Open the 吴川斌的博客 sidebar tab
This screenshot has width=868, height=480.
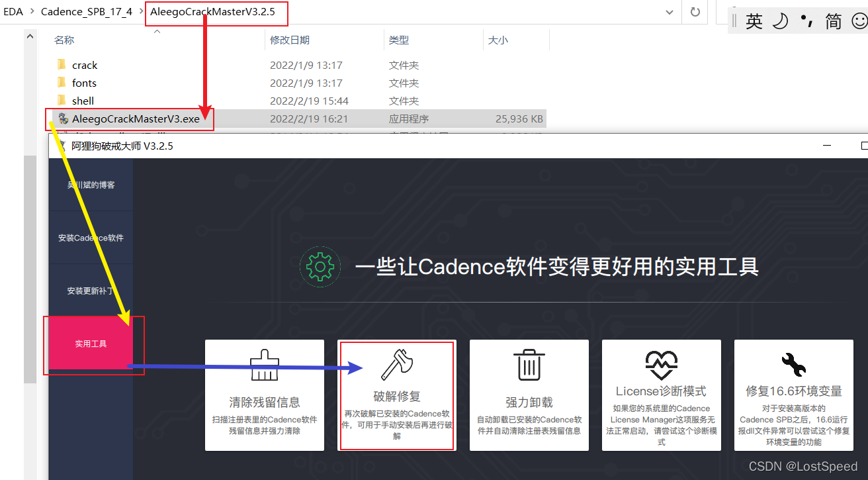click(x=91, y=185)
